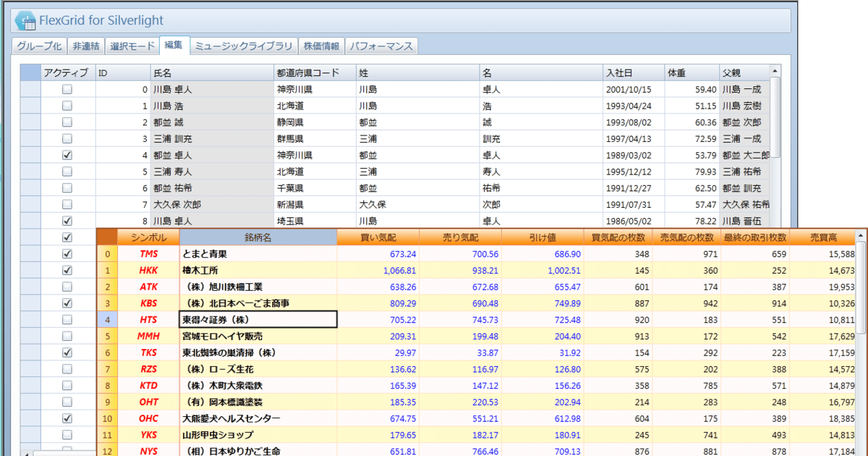Click the 東得々証券（株） editing cell
This screenshot has height=456, width=868.
coord(258,320)
